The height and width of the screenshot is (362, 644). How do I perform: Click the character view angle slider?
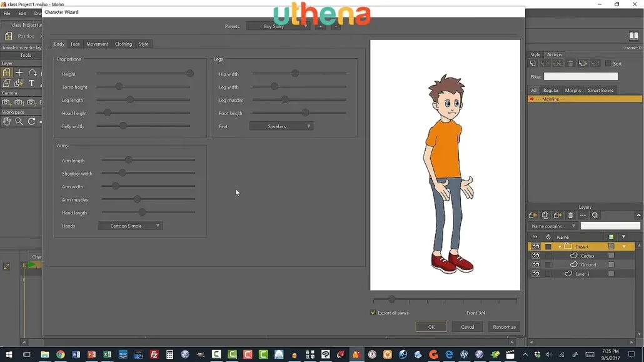391,299
